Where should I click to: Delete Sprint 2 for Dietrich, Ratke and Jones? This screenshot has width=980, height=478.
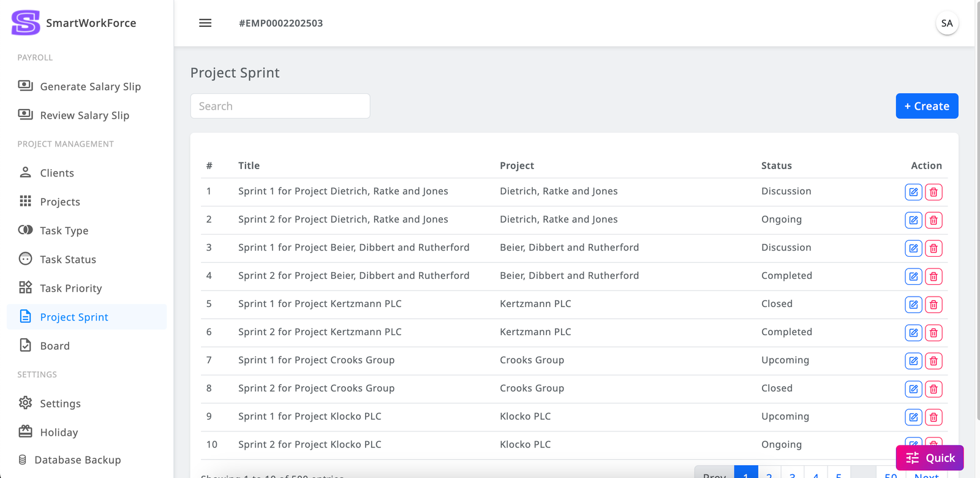(933, 220)
